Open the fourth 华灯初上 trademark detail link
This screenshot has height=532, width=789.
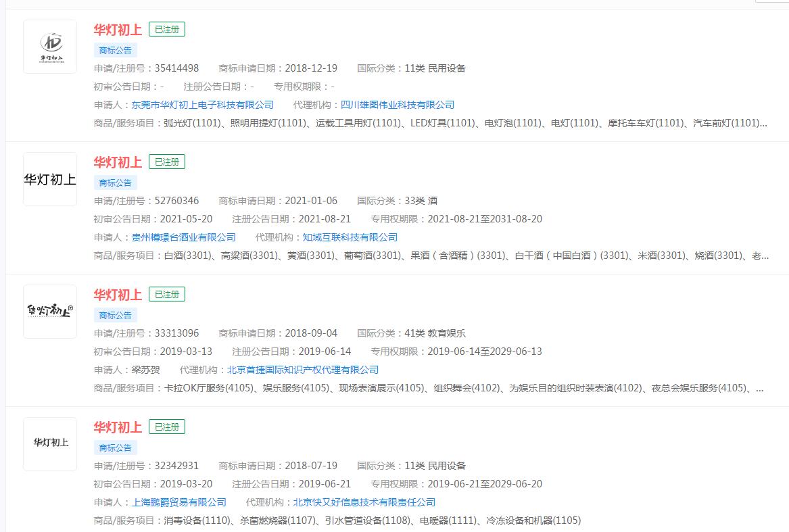click(x=117, y=427)
